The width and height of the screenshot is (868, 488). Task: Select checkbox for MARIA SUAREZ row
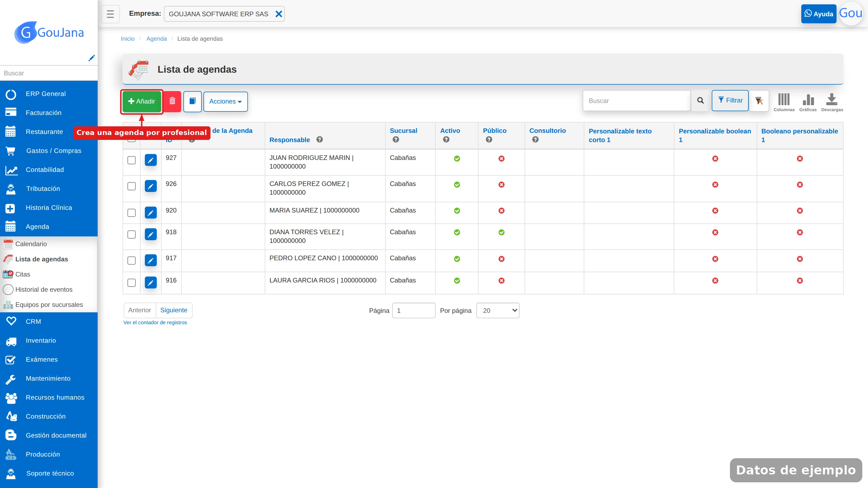click(131, 213)
